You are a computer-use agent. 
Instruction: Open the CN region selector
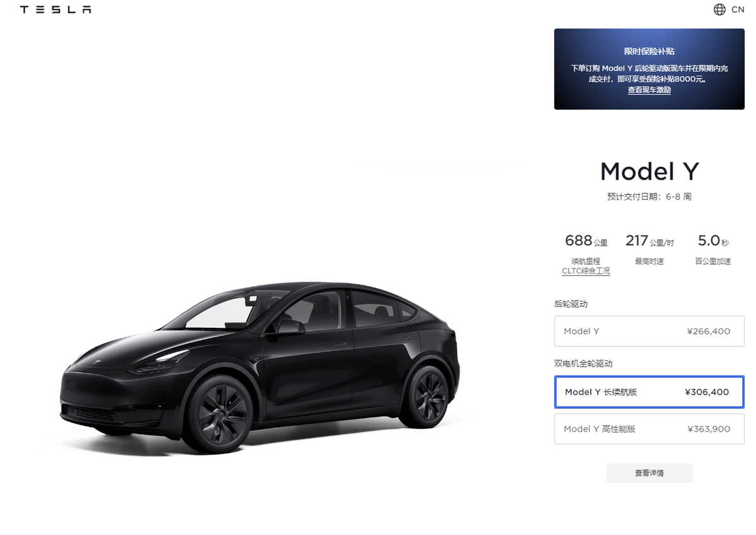pyautogui.click(x=738, y=9)
